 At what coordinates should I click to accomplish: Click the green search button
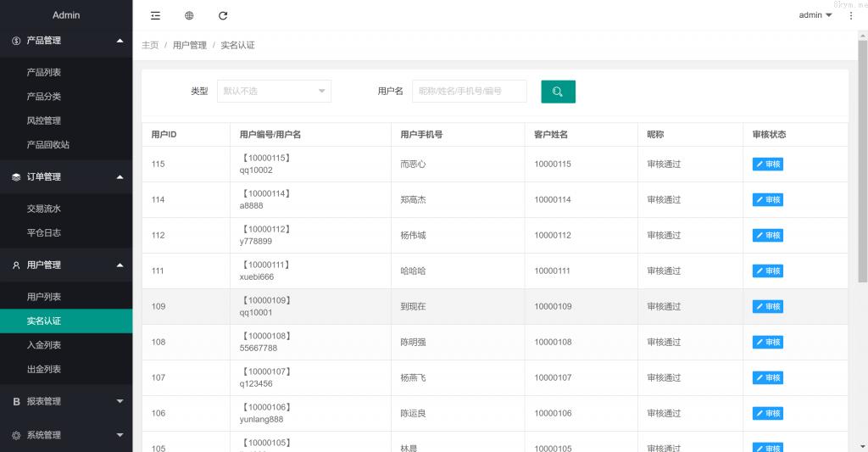click(558, 92)
